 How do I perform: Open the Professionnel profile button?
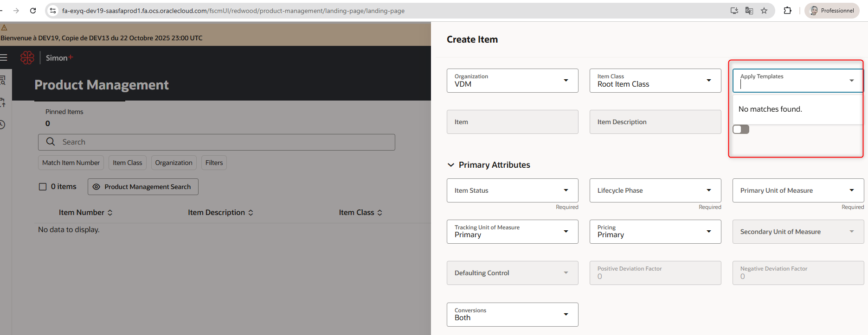tap(832, 11)
